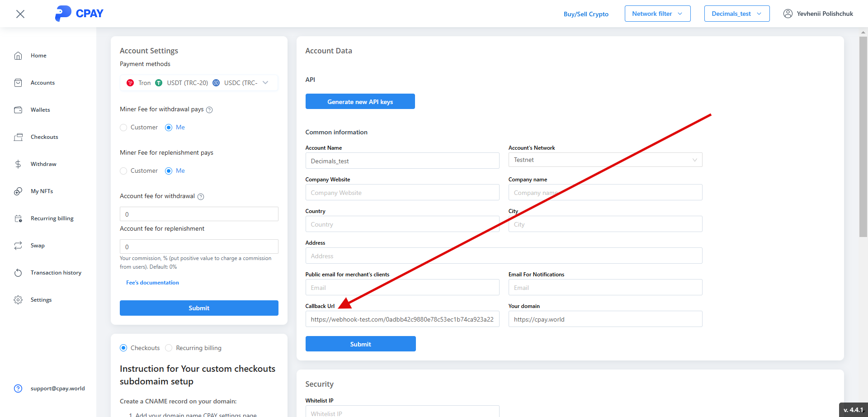The height and width of the screenshot is (417, 868).
Task: Select Customer for withdrawal miner fee
Action: 123,128
